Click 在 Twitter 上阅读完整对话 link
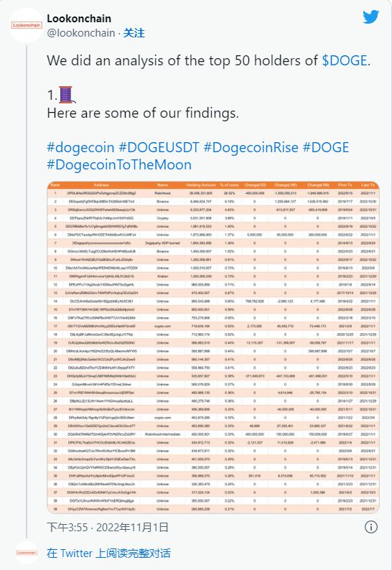The width and height of the screenshot is (392, 570). (x=108, y=553)
